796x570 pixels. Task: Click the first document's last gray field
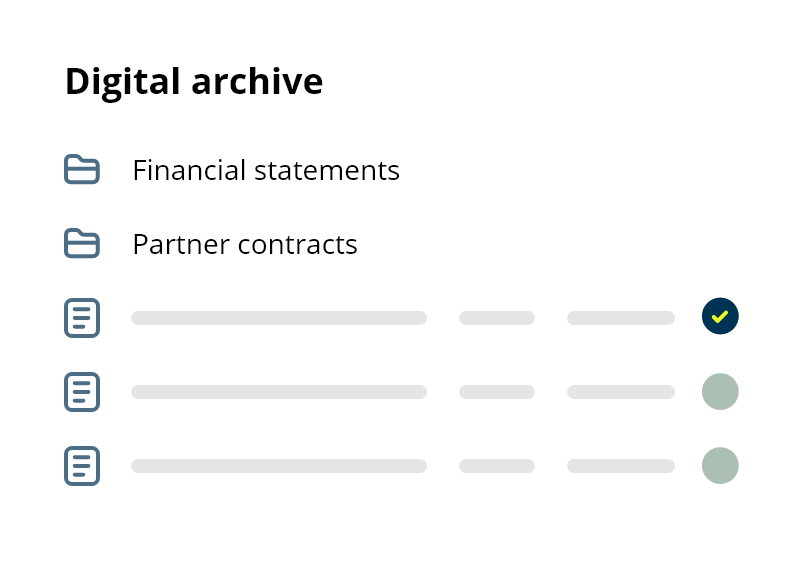[x=621, y=318]
